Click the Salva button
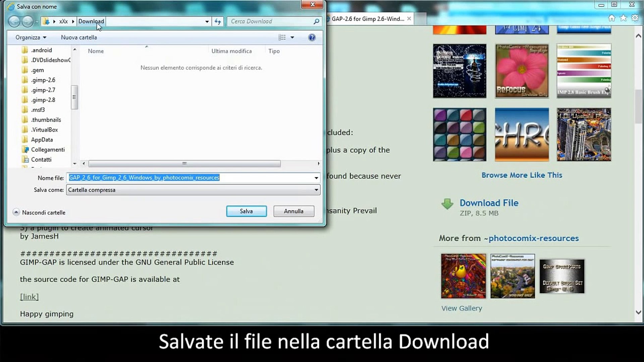The width and height of the screenshot is (644, 362). (246, 211)
